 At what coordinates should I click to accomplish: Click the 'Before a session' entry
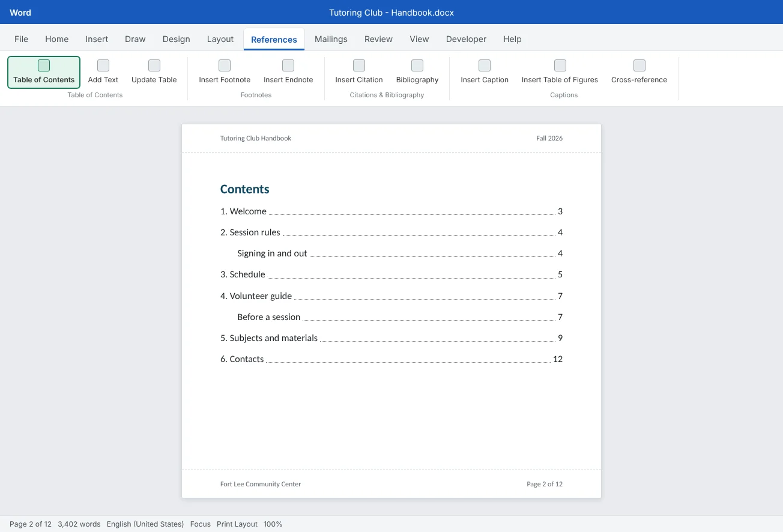400,317
